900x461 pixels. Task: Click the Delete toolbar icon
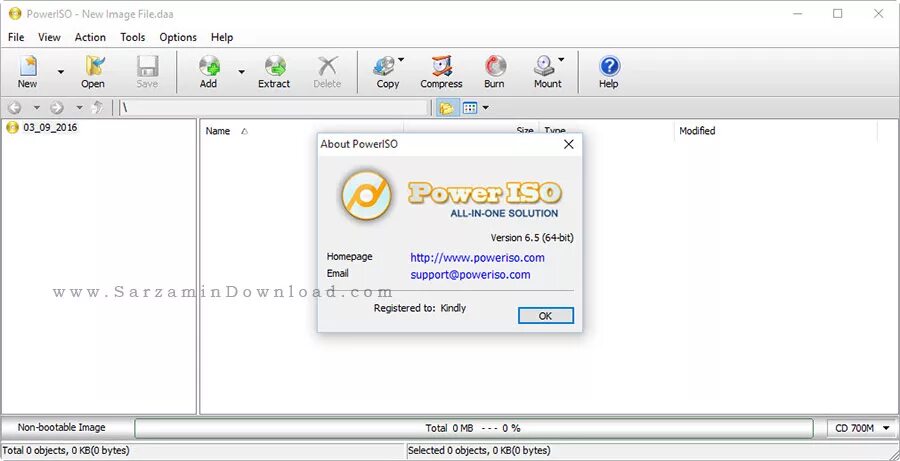[x=327, y=71]
